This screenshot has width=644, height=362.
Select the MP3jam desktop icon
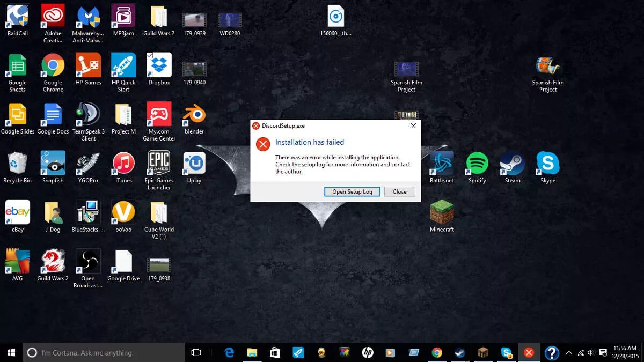pos(123,20)
